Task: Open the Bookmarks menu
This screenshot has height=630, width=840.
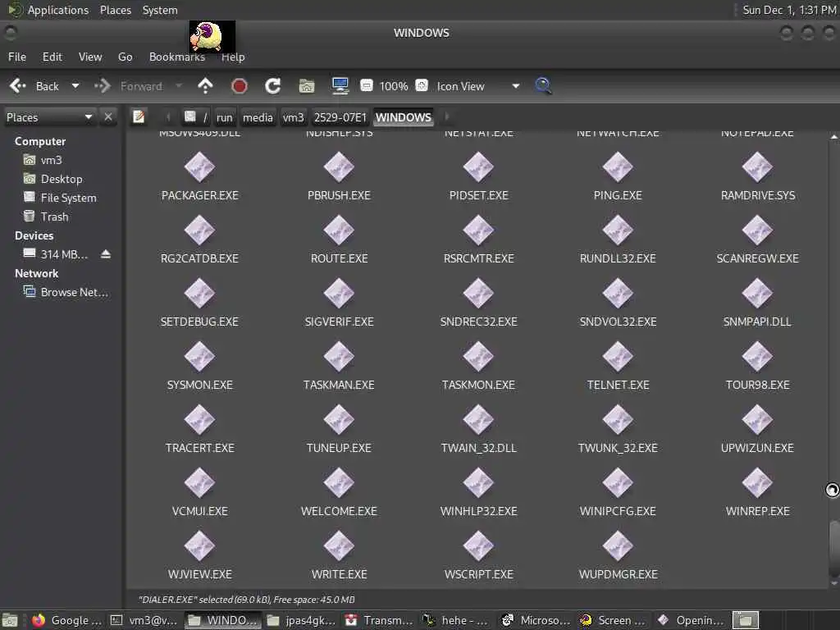Action: (177, 57)
